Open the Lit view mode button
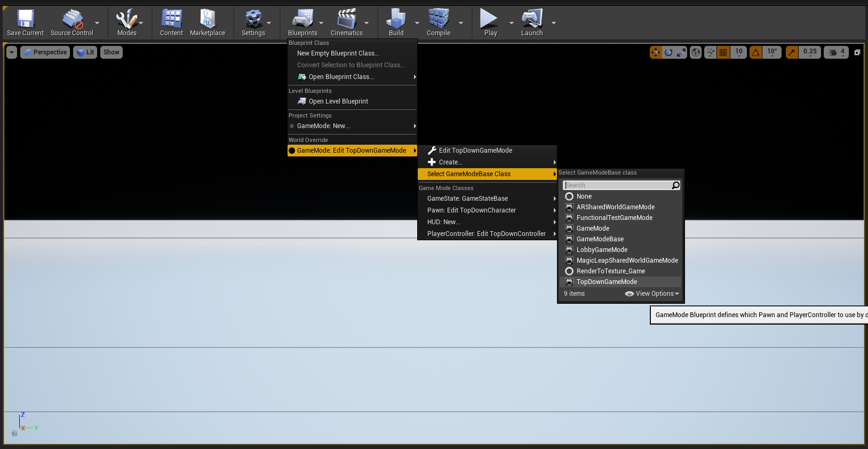868x449 pixels. click(x=85, y=52)
